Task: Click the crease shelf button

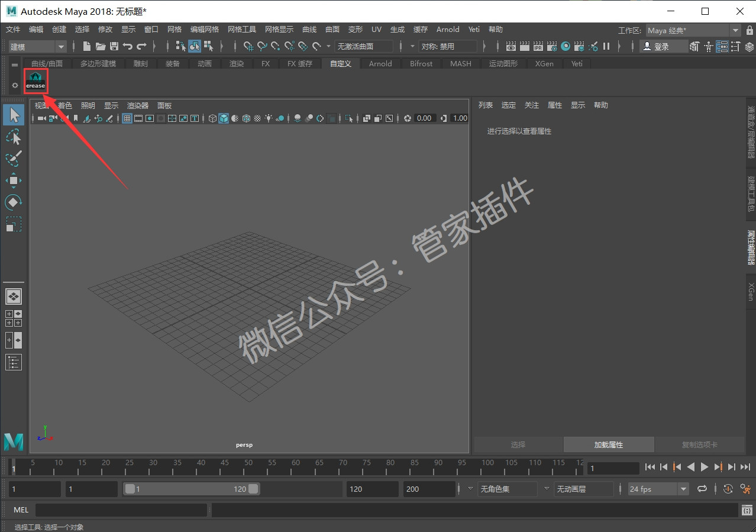Action: tap(35, 81)
